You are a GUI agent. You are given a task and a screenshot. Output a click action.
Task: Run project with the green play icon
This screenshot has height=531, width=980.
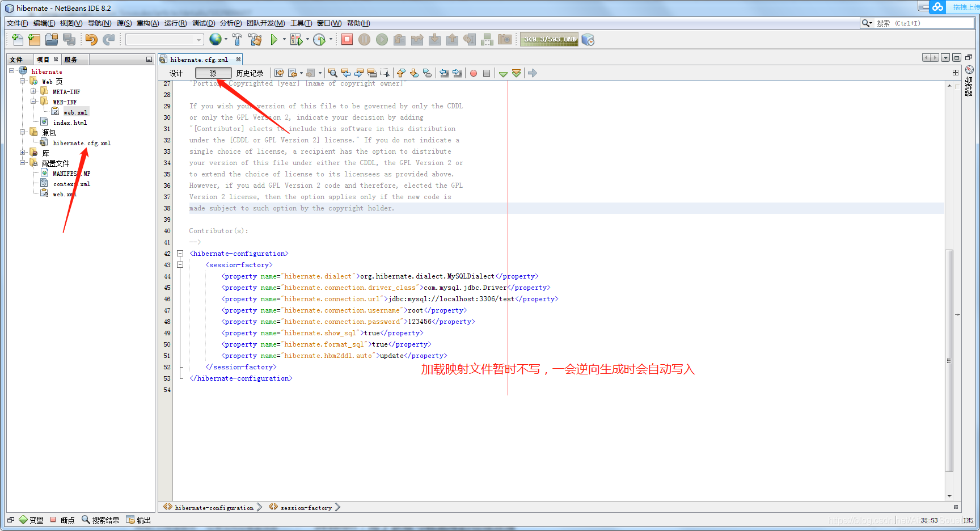[274, 39]
